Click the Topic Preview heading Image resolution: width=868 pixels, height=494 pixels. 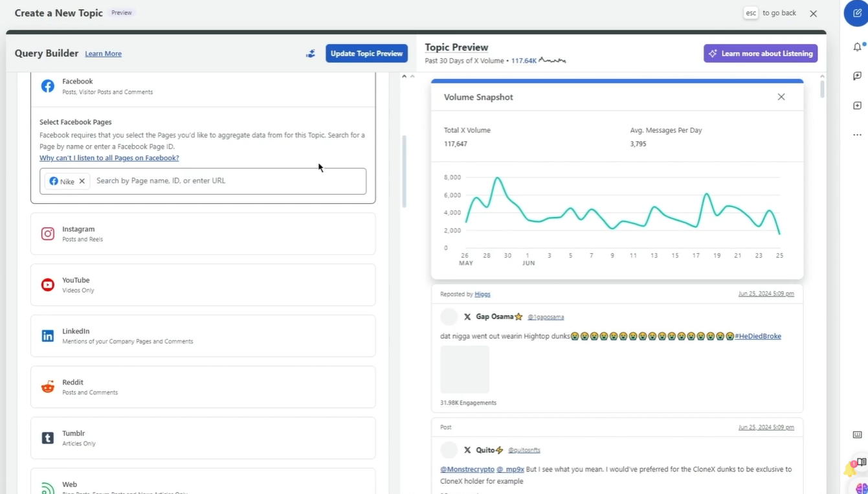point(456,47)
